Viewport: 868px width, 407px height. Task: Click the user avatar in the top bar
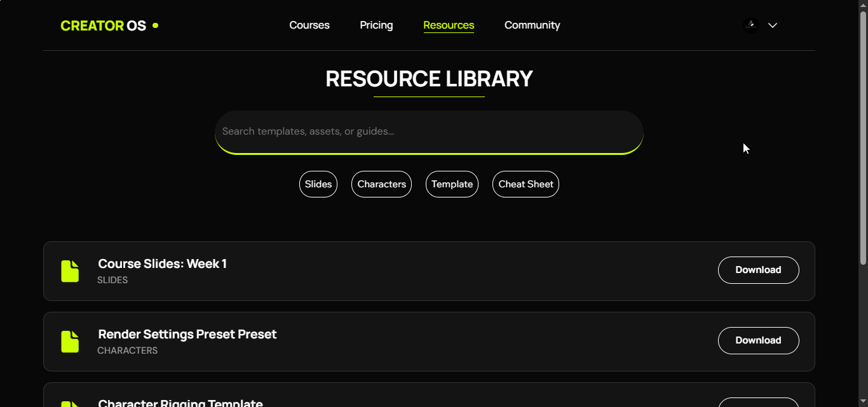750,25
